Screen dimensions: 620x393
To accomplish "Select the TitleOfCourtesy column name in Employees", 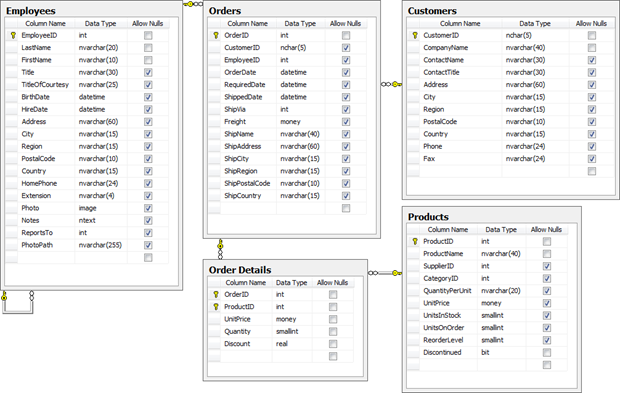I will [x=45, y=85].
